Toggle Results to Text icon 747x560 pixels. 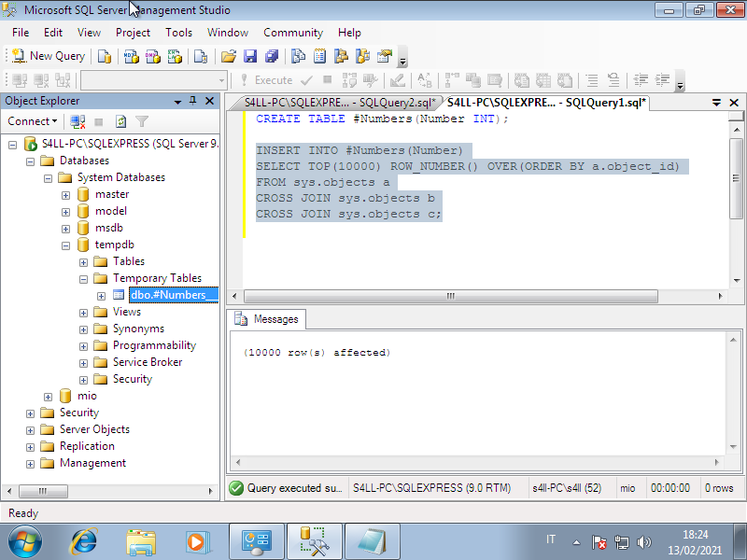(522, 80)
